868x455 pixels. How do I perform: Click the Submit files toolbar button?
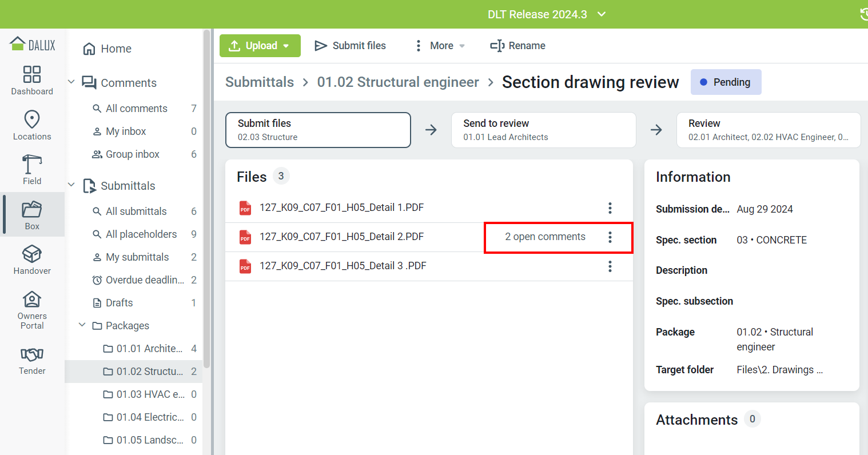351,46
